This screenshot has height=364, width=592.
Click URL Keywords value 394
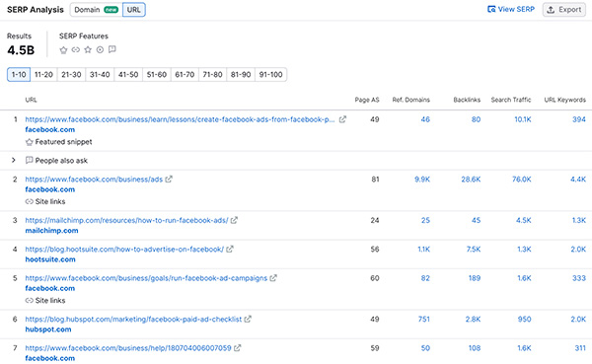click(x=579, y=119)
